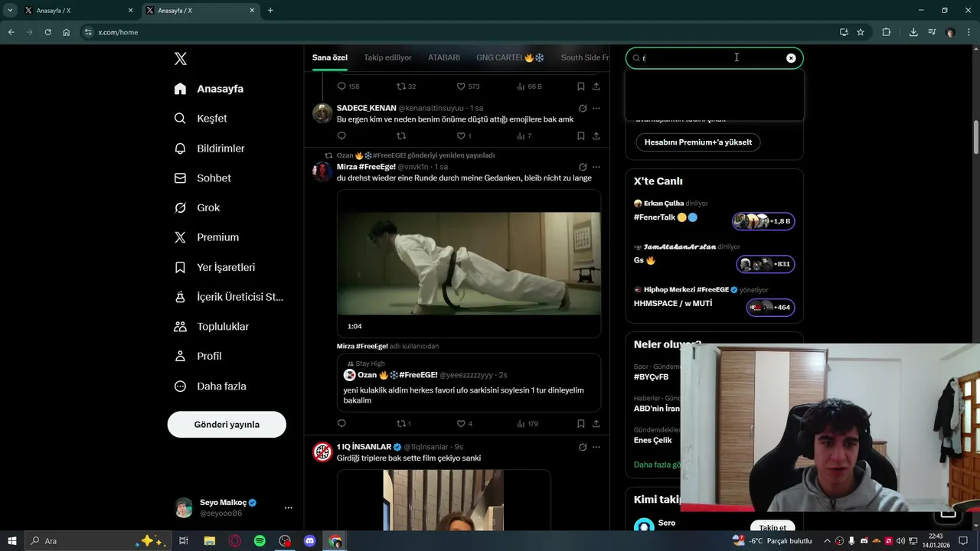Open Grok icon on 1 IQ İNSANLAR post
The height and width of the screenshot is (551, 980).
coord(583,447)
